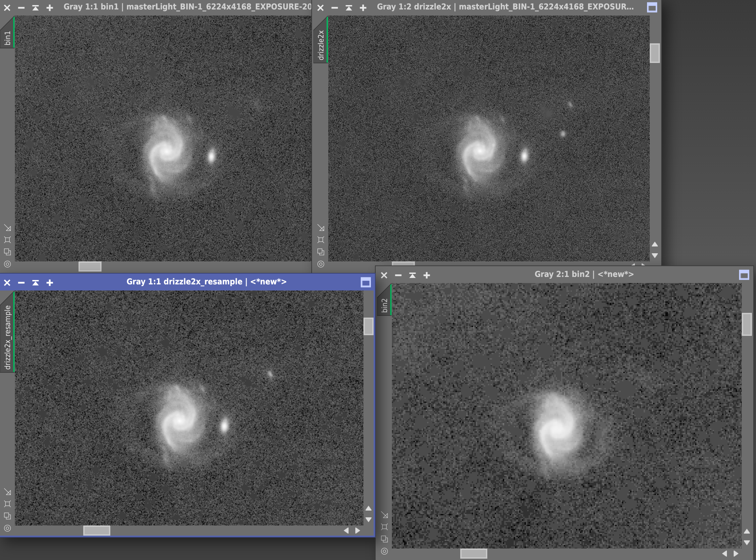Viewport: 756px width, 560px height.
Task: Click the vertical scrollbar thumb in bin2 window
Action: tap(747, 324)
